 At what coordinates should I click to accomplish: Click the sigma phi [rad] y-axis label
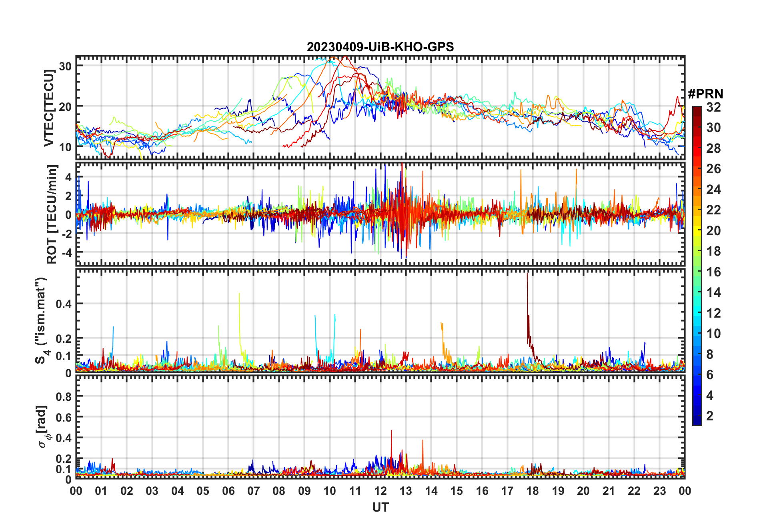pos(43,427)
